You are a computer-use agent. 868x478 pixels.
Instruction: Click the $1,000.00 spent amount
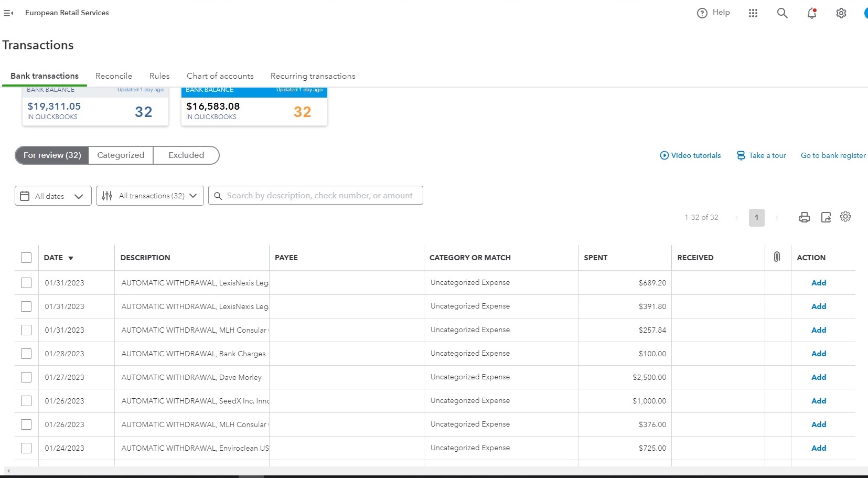tap(649, 401)
